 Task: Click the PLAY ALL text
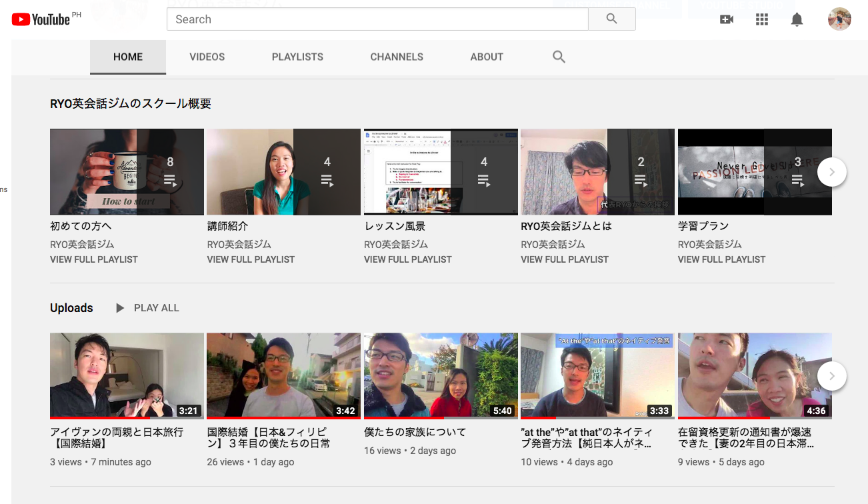pyautogui.click(x=157, y=308)
